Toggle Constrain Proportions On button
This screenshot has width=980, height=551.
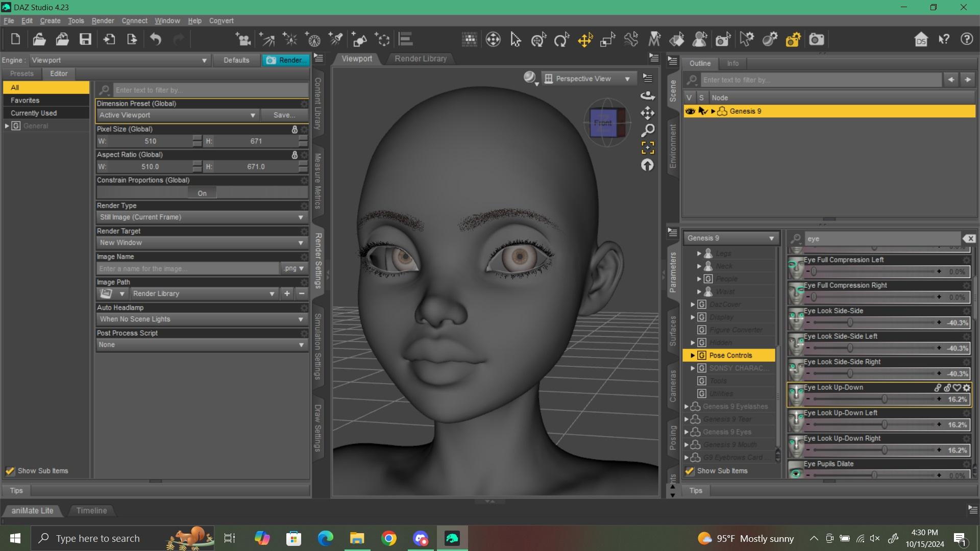click(x=202, y=193)
